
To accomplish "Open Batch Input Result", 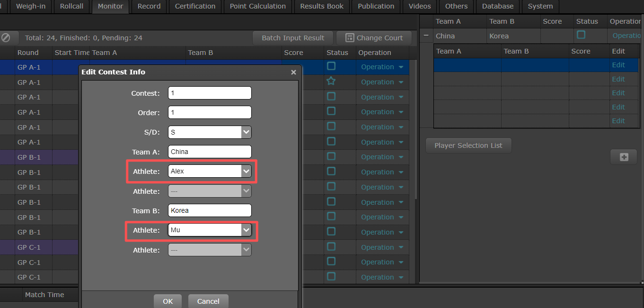I will tap(293, 38).
